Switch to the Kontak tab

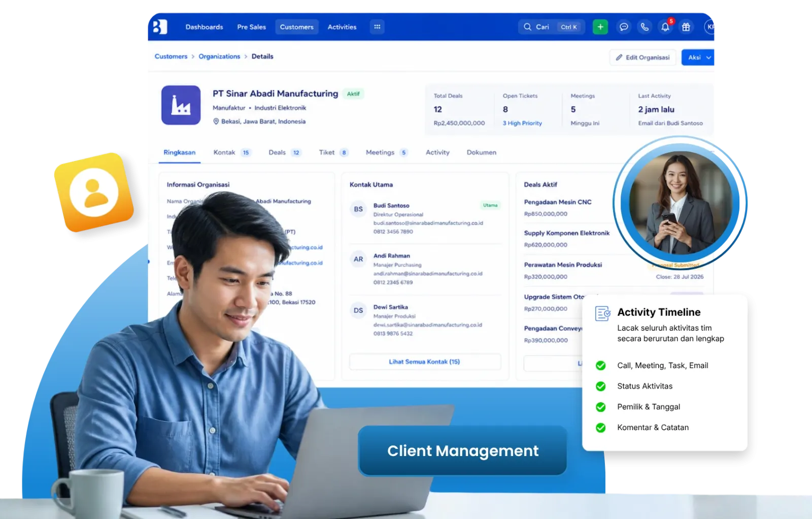click(232, 152)
